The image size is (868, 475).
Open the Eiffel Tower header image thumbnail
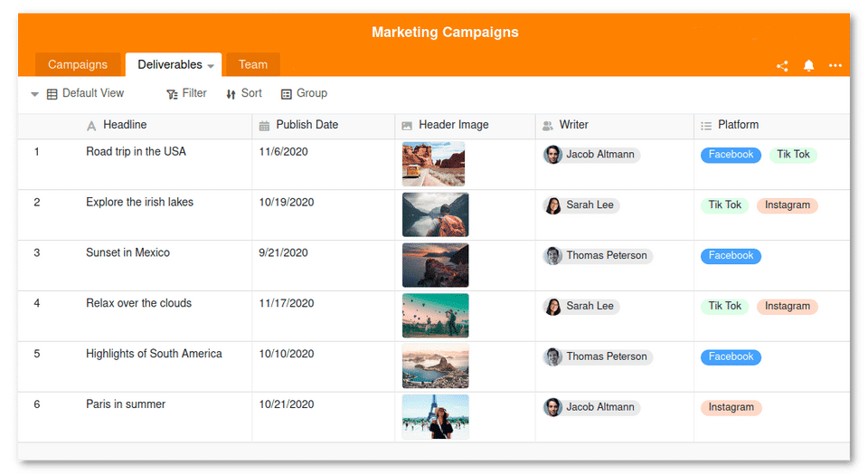(x=435, y=417)
